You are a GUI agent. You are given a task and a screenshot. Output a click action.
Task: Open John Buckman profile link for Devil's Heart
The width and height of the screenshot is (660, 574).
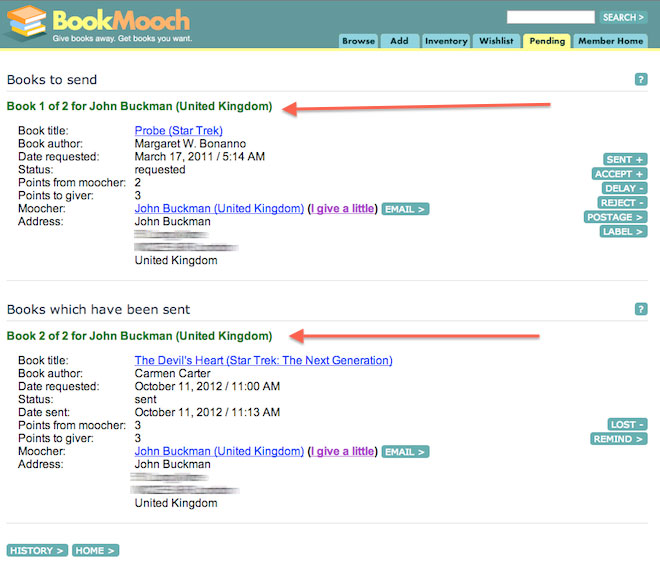pos(219,451)
